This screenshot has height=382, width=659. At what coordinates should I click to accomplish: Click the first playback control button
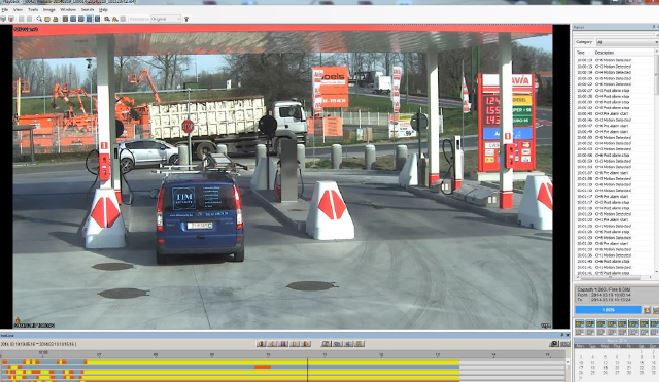click(261, 344)
